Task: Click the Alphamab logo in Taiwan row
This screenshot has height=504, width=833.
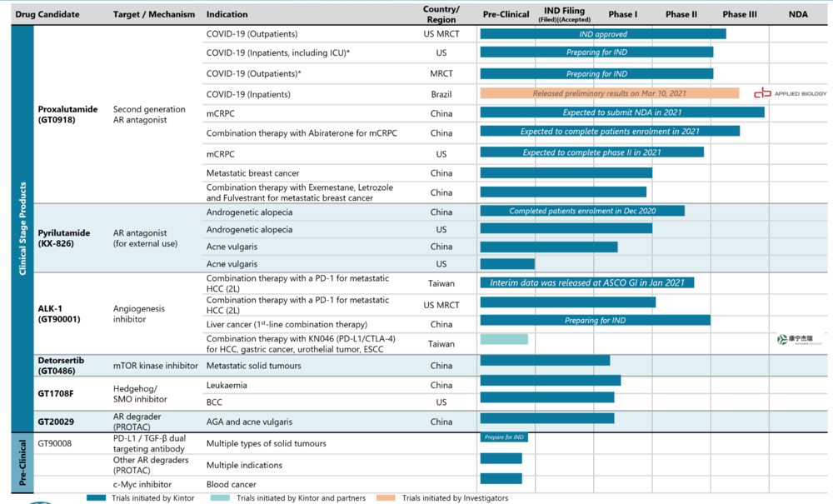Action: point(799,339)
